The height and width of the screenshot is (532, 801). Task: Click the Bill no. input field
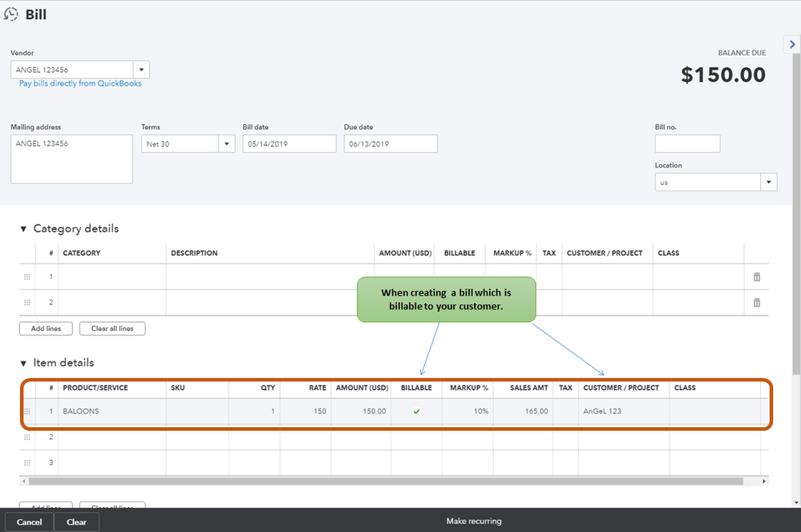(x=688, y=144)
